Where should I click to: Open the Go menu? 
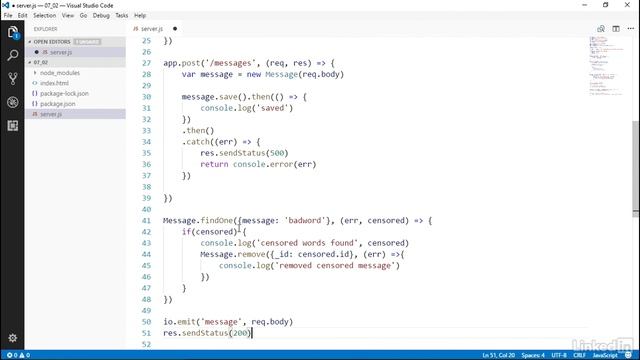click(x=83, y=16)
